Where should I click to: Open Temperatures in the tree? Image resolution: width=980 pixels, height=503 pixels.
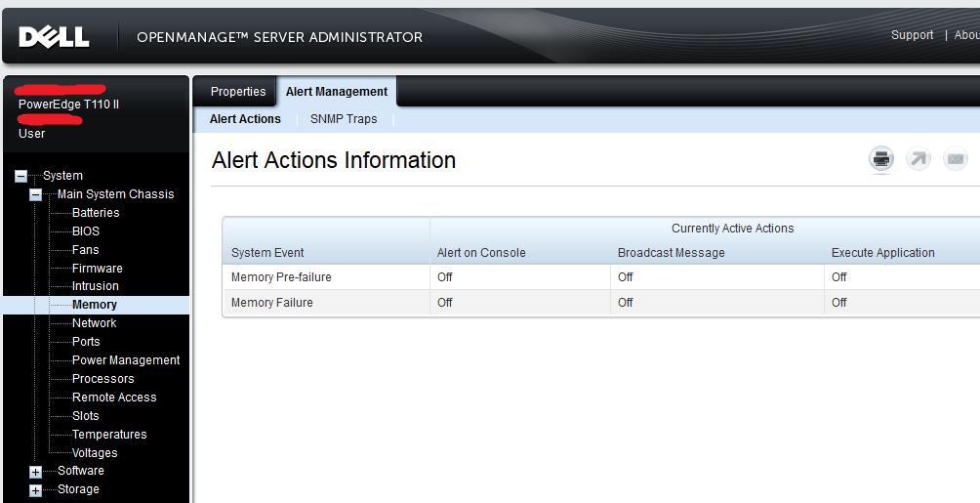109,435
